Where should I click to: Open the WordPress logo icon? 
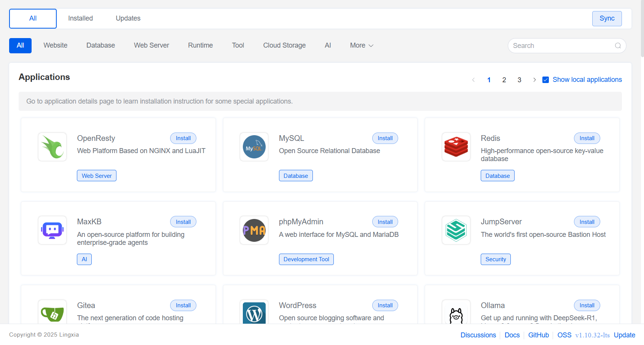click(254, 313)
